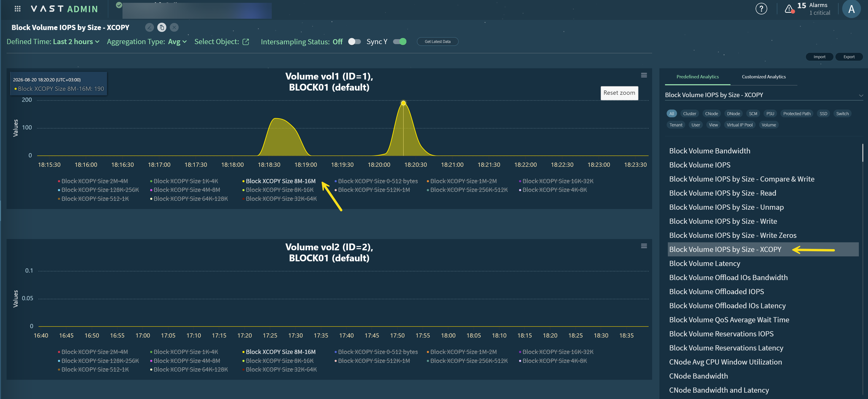Select the 'All' filter chip
868x399 pixels.
point(672,114)
